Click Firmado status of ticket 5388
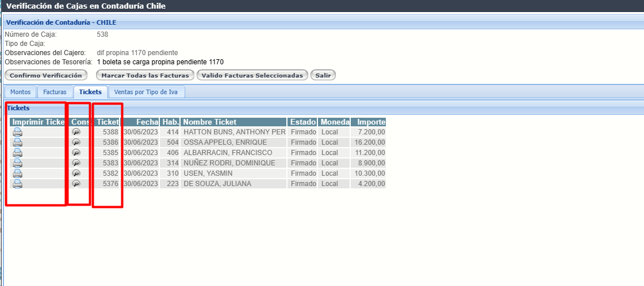This screenshot has width=644, height=286. click(303, 132)
